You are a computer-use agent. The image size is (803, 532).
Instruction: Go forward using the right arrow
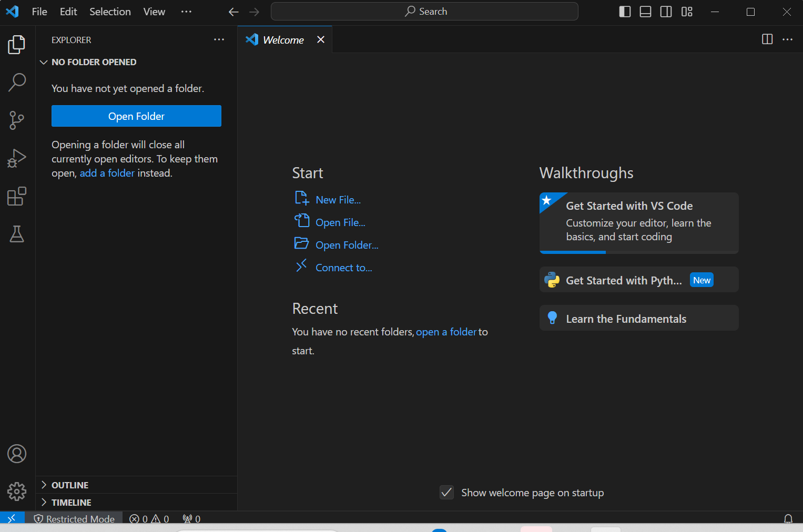pyautogui.click(x=255, y=12)
